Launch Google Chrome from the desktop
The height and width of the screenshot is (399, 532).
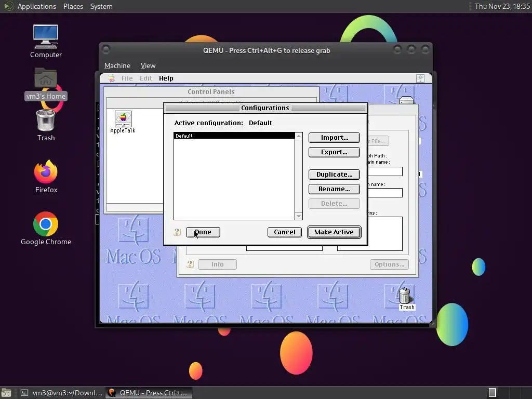(x=46, y=229)
